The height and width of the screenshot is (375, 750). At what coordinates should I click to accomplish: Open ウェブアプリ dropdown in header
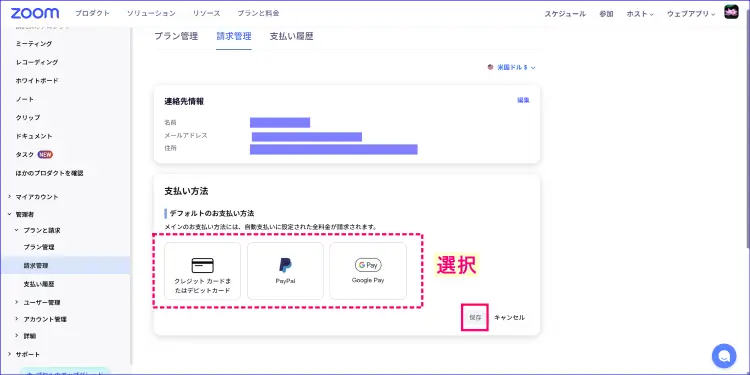[691, 14]
